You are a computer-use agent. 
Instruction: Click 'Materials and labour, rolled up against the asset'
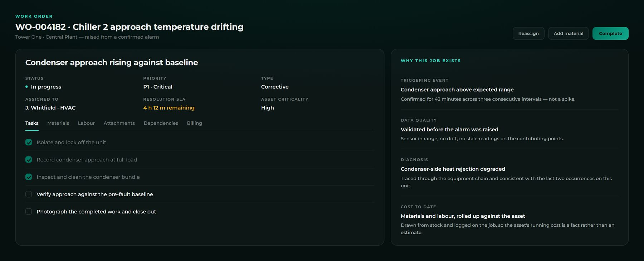pyautogui.click(x=463, y=216)
